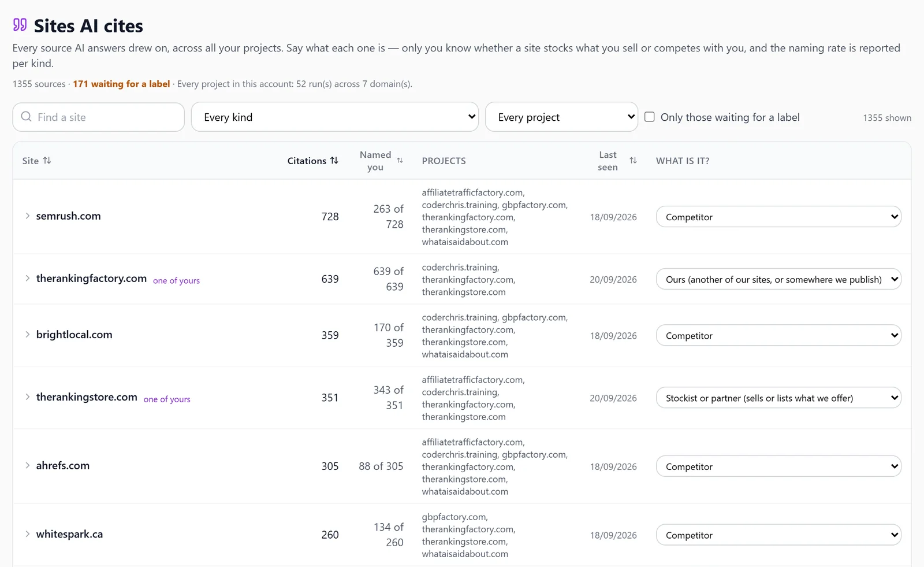924x567 pixels.
Task: Enable Only those waiting for a label
Action: click(650, 117)
